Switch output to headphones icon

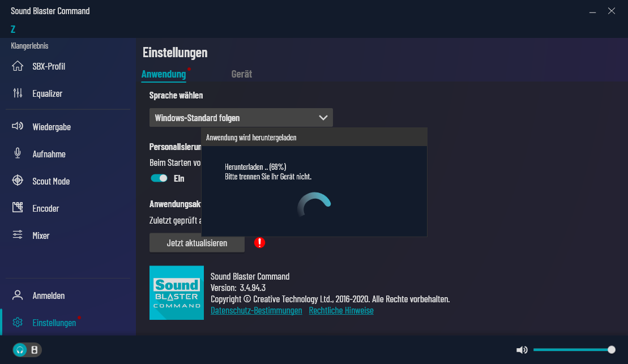[20, 350]
